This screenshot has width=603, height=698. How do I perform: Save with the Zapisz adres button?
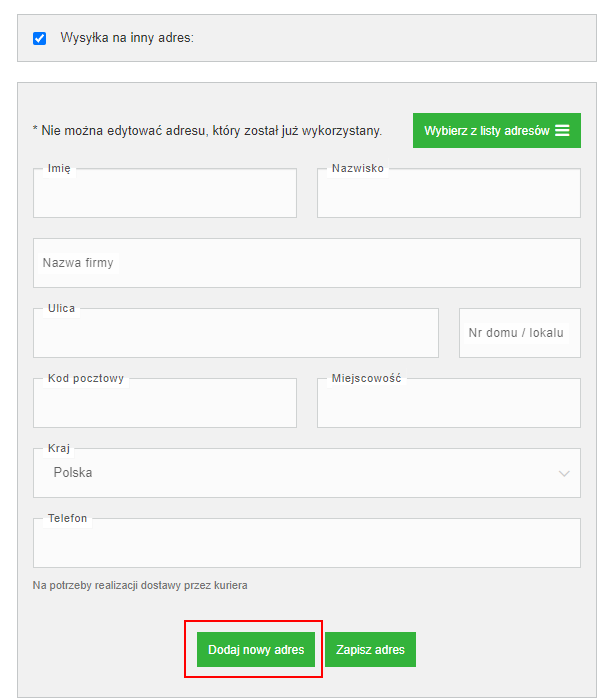tap(370, 649)
